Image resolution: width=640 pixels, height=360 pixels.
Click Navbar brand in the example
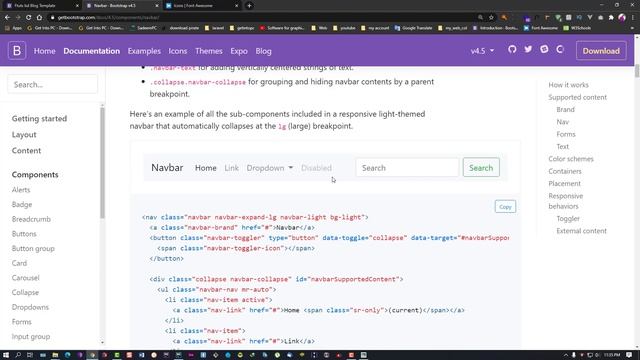[x=167, y=167]
